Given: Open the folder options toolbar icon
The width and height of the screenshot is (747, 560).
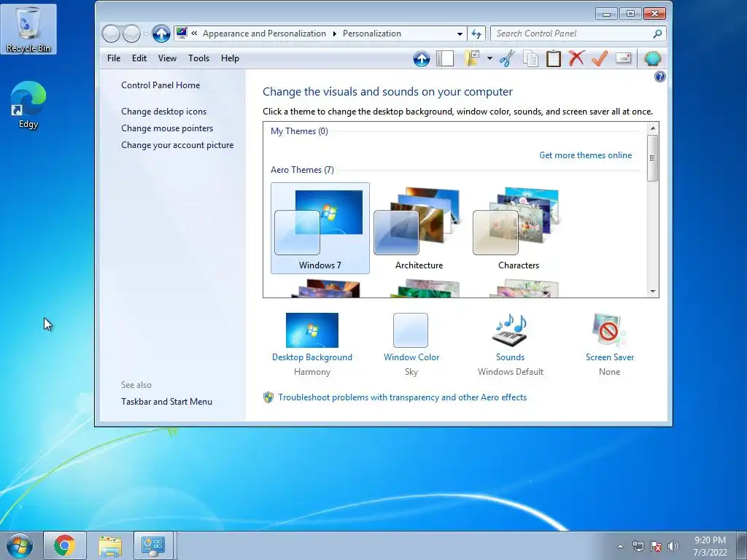Looking at the screenshot, I should coord(472,58).
